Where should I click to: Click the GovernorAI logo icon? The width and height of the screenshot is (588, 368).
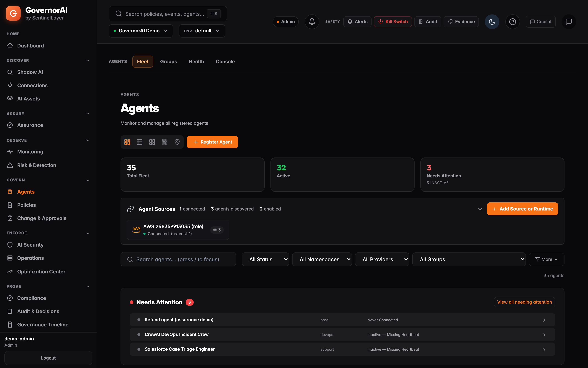[13, 13]
